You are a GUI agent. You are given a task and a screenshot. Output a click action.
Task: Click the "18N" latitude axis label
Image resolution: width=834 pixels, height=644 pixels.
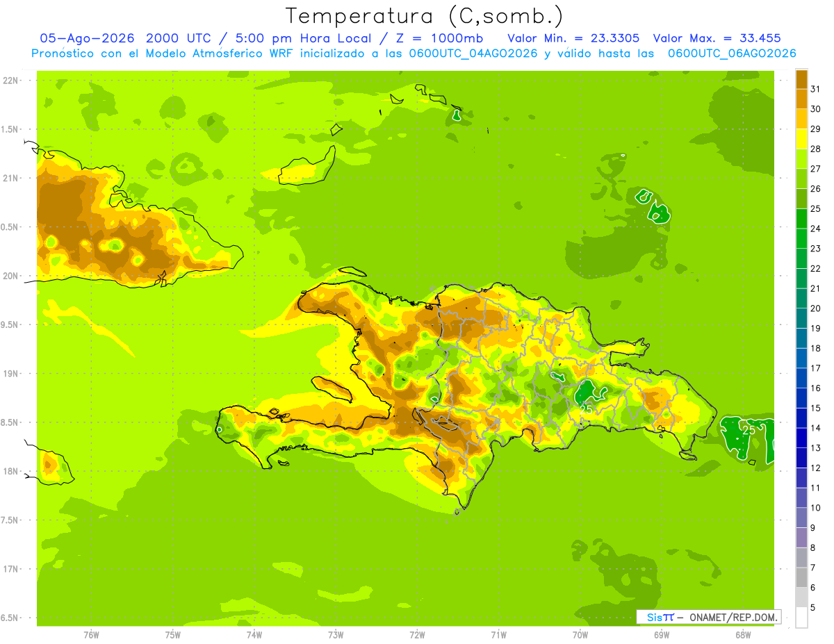(10, 471)
